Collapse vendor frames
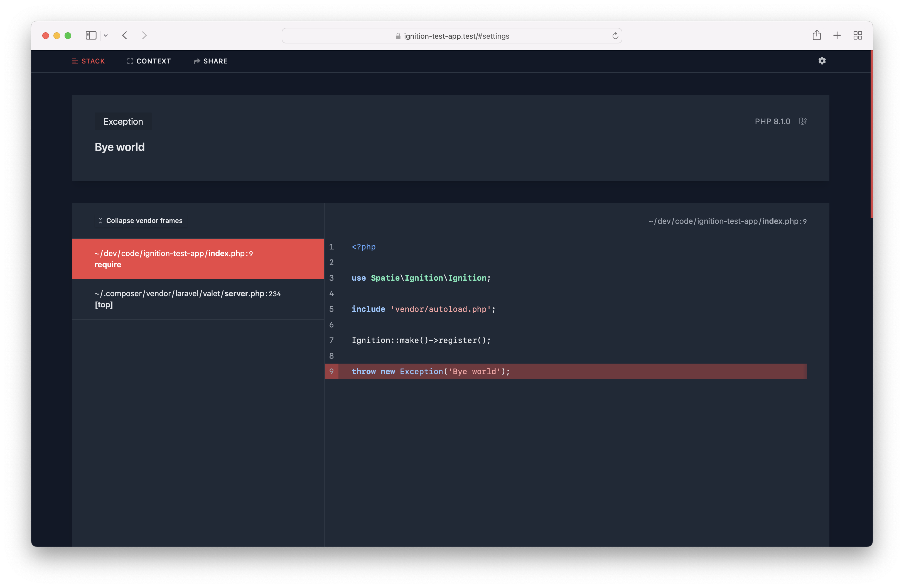Image resolution: width=904 pixels, height=588 pixels. coord(140,221)
